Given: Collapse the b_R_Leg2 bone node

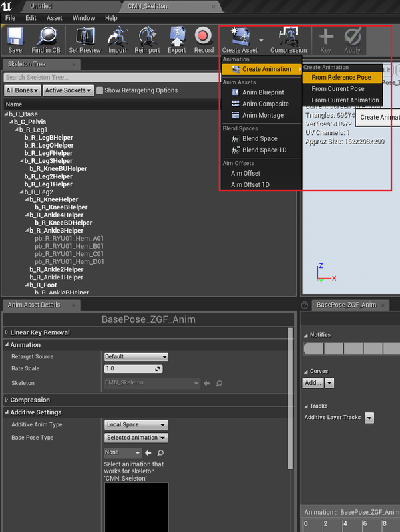Looking at the screenshot, I should point(22,192).
